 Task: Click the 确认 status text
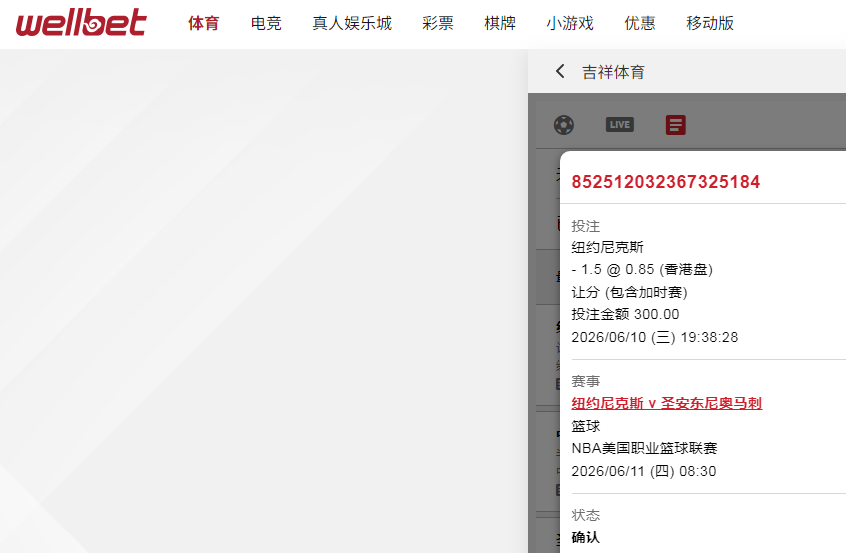tap(585, 537)
